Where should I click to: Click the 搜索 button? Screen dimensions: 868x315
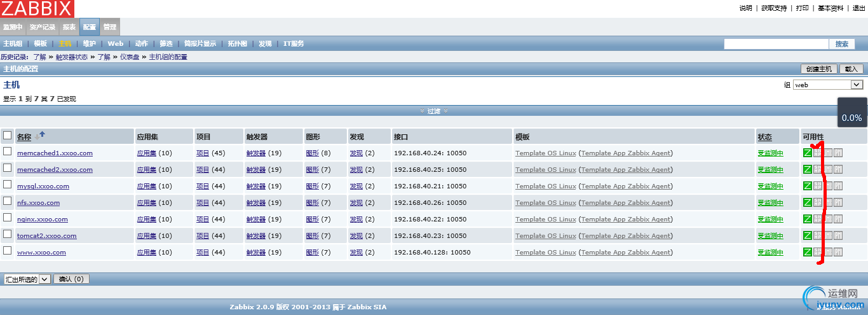tap(842, 44)
